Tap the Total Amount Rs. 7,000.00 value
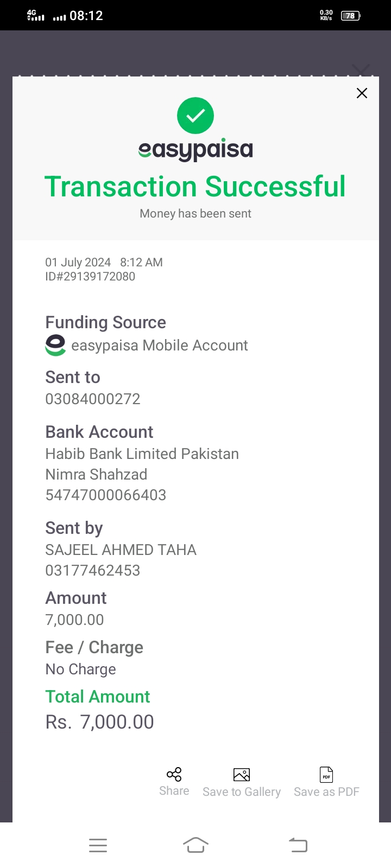 pos(100,722)
